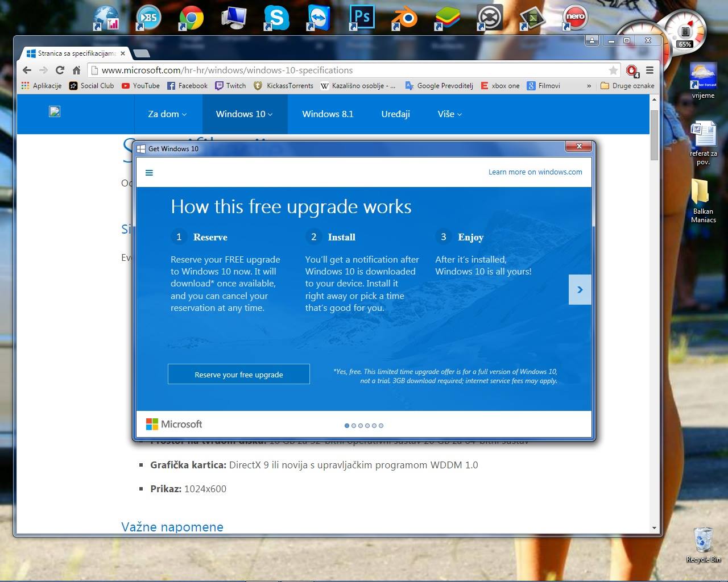
Task: Open the BS Player desktop shortcut
Action: [x=148, y=18]
